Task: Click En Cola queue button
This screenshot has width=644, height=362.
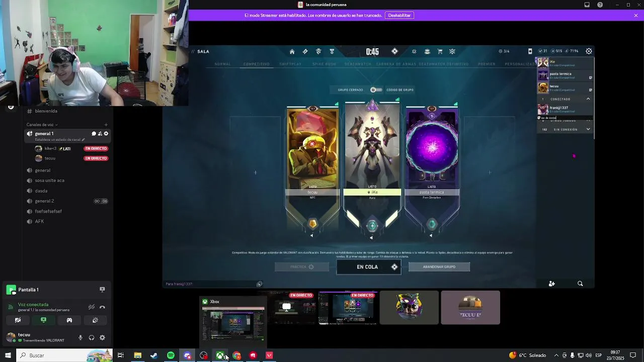Action: tap(369, 267)
